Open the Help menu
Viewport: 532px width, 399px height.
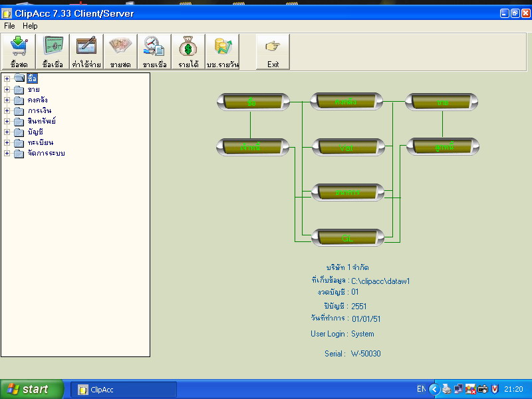tap(30, 26)
